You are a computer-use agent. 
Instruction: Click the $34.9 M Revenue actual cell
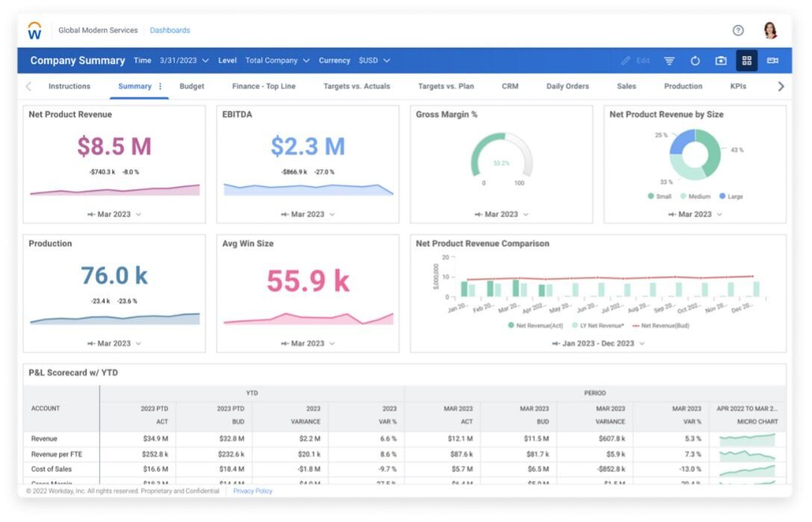coord(155,440)
